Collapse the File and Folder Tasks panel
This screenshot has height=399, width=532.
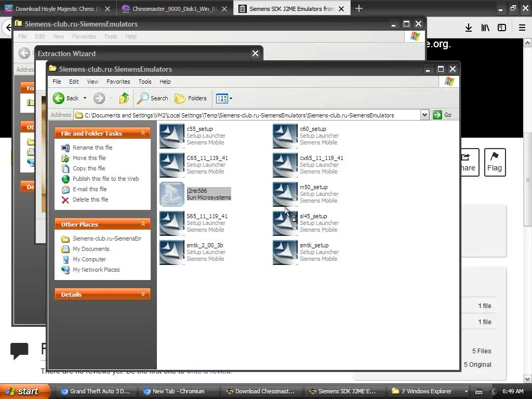click(143, 133)
